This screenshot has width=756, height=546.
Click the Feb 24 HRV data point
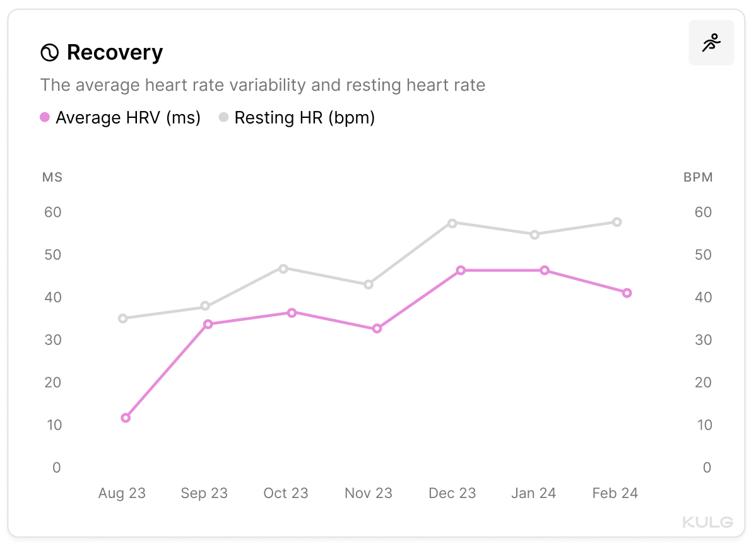point(627,293)
